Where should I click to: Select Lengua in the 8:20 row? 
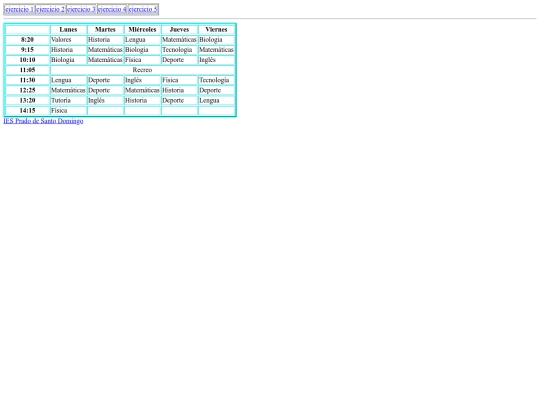click(x=142, y=40)
